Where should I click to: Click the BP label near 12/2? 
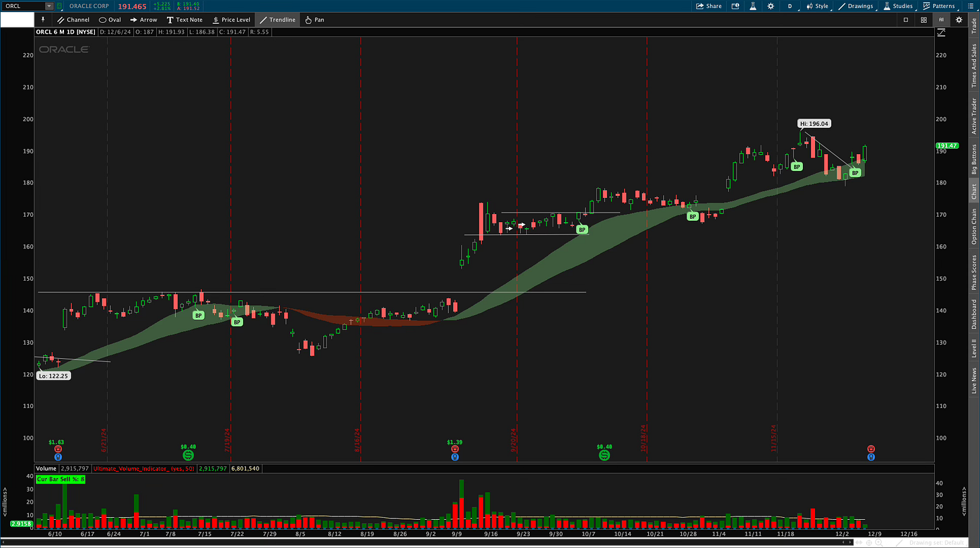coord(855,173)
